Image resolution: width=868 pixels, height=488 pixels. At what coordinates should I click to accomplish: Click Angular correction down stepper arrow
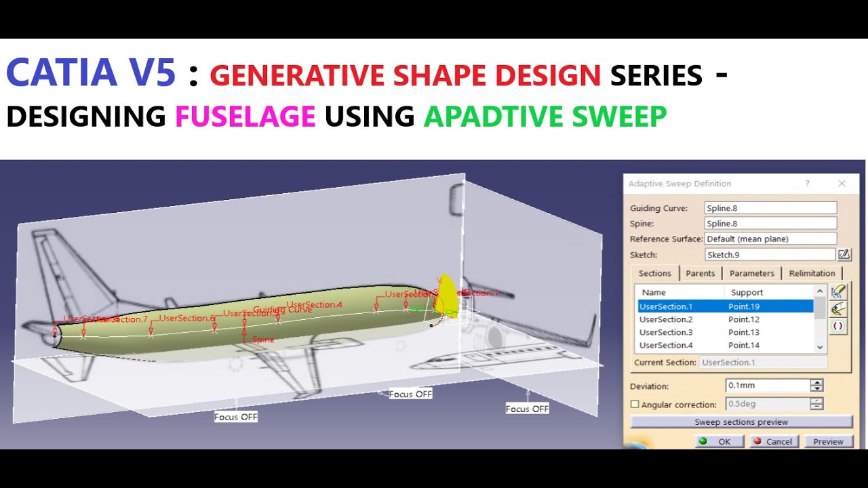tap(817, 407)
